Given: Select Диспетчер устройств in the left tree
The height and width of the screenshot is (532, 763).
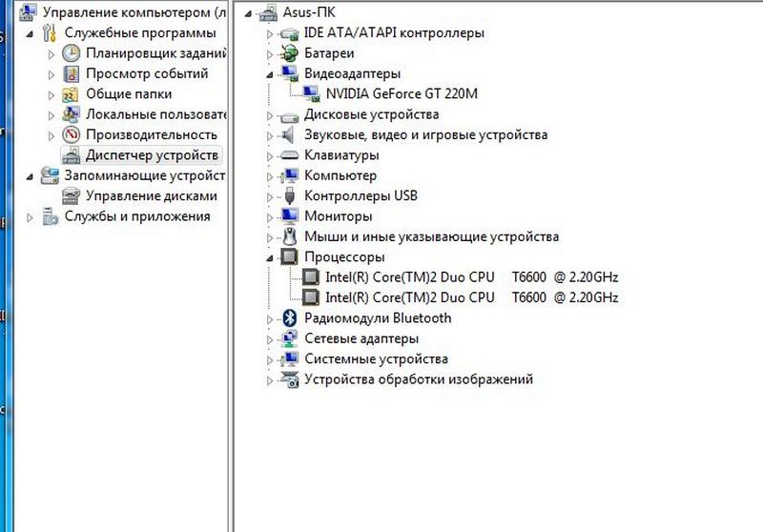Looking at the screenshot, I should [152, 154].
